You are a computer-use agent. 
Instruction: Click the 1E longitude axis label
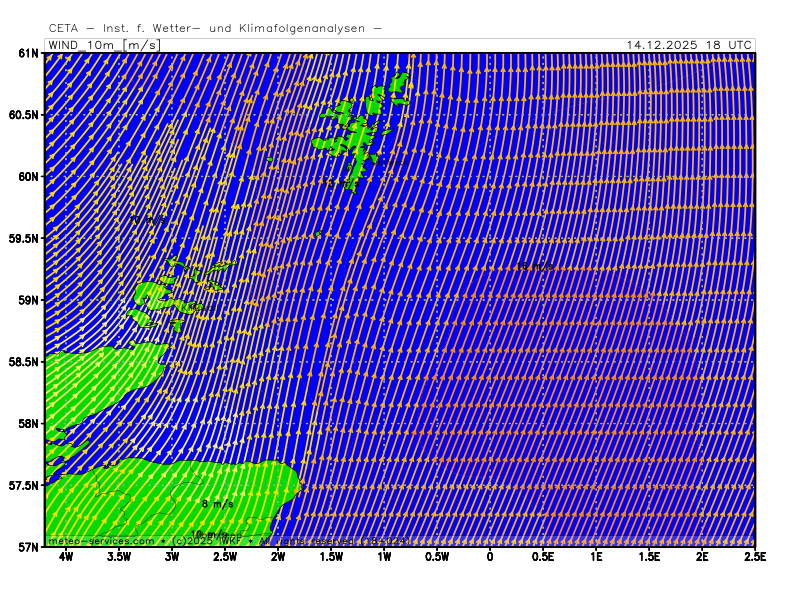[x=596, y=556]
